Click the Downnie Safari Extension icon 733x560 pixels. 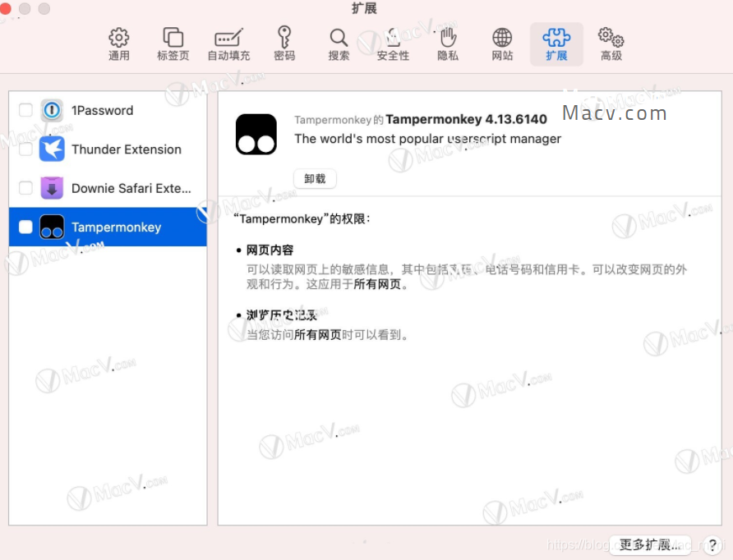point(52,188)
